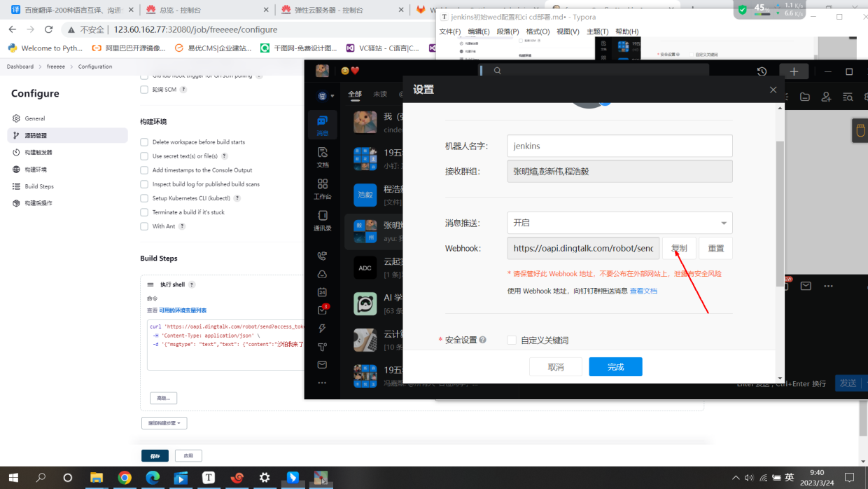Open the DingTalk to-do icon with badge 3
The height and width of the screenshot is (489, 868).
[x=322, y=310]
